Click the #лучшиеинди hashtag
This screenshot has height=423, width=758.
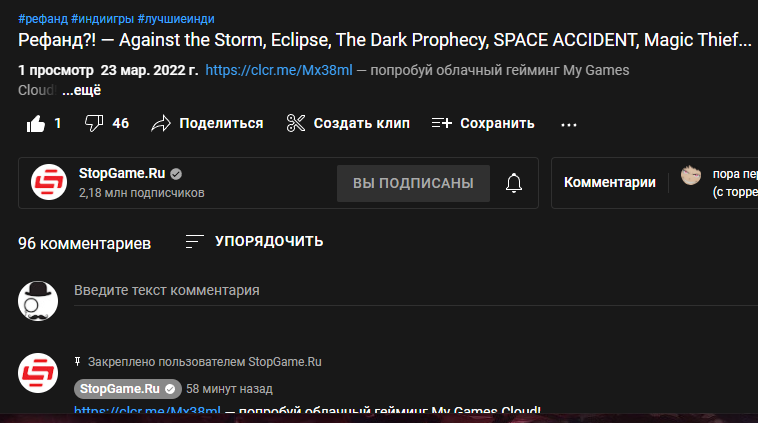pyautogui.click(x=176, y=19)
